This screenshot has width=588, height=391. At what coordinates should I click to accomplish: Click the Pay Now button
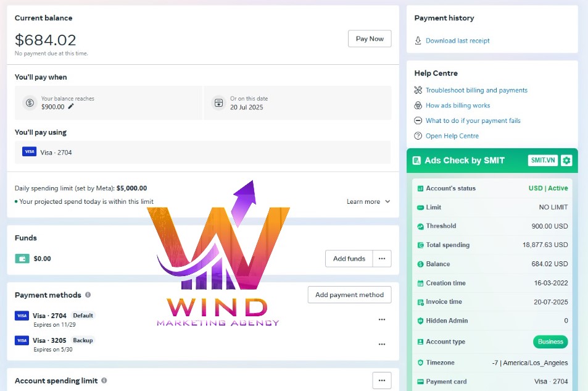[370, 39]
